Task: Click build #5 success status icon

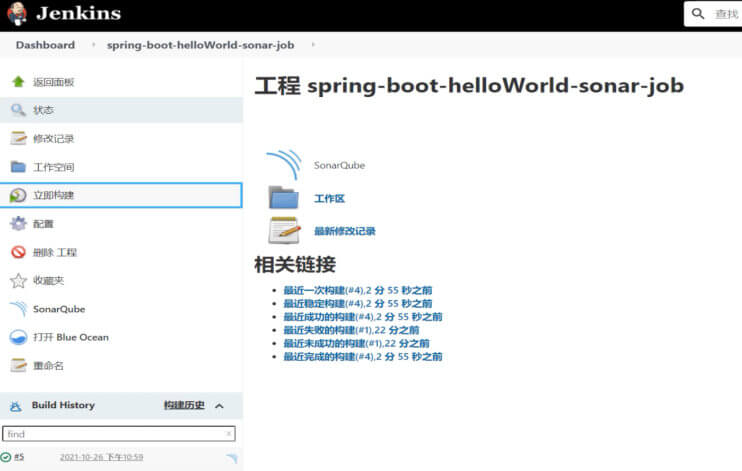Action: [x=6, y=457]
